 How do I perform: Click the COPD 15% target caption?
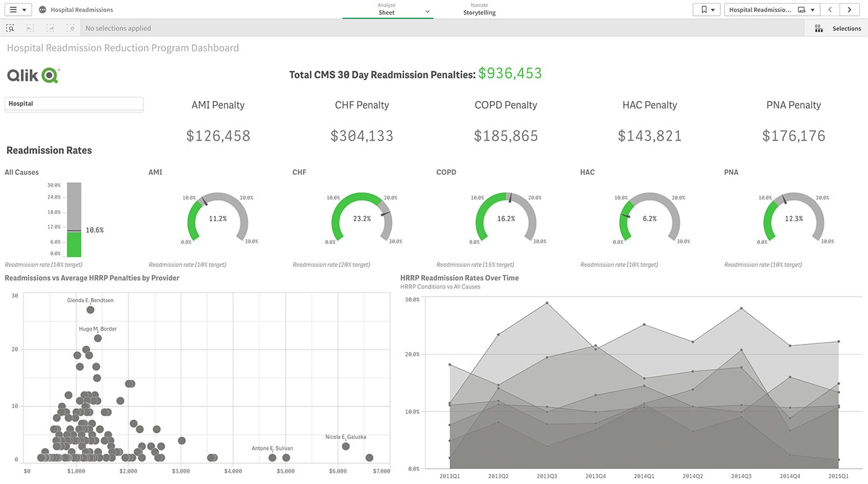tap(475, 265)
